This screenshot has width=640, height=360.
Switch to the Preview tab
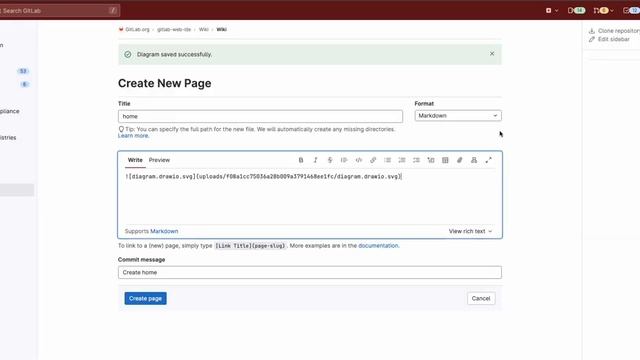pyautogui.click(x=159, y=160)
